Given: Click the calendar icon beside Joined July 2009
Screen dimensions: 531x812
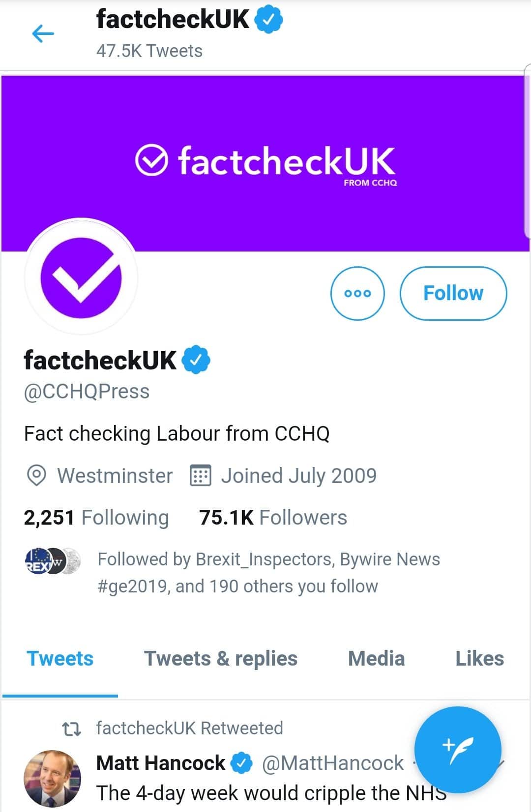Looking at the screenshot, I should click(x=201, y=475).
